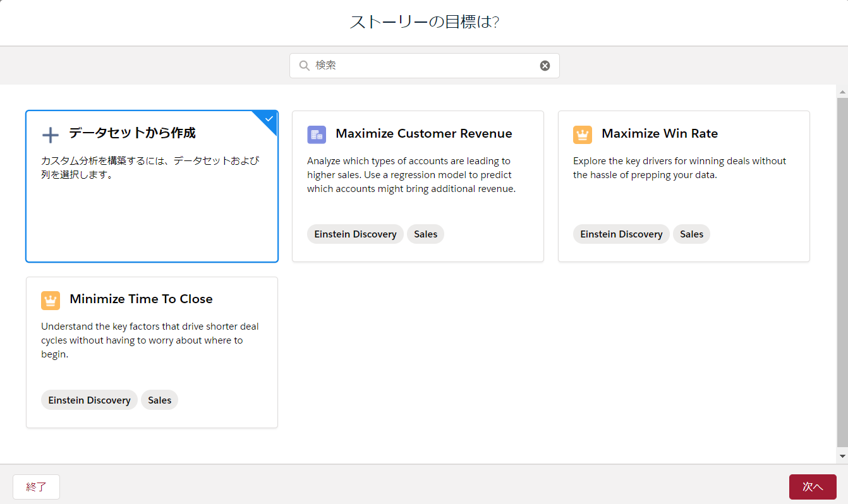
Task: Toggle the selected checkmark on the dataset card
Action: point(269,118)
